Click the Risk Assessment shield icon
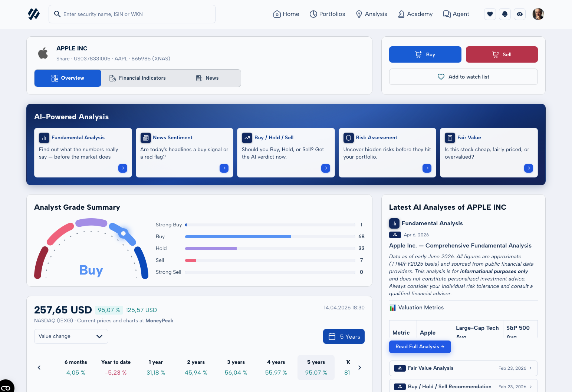The image size is (572, 392). pyautogui.click(x=348, y=137)
